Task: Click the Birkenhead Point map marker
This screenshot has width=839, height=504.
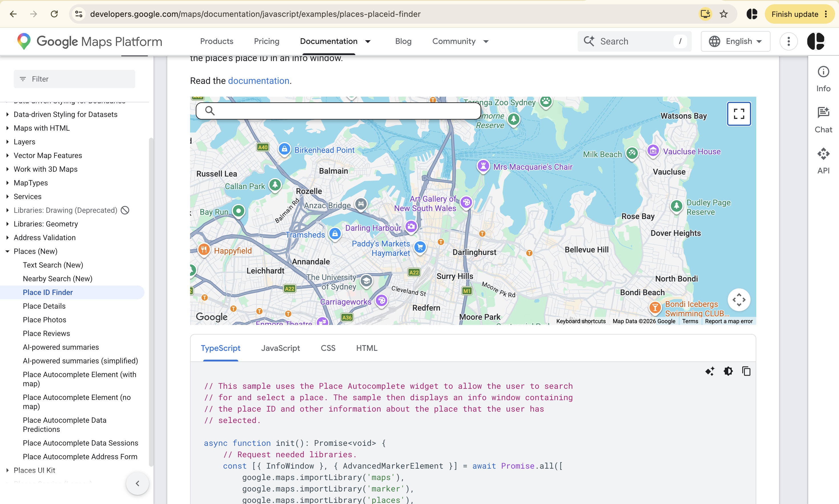Action: (x=285, y=149)
